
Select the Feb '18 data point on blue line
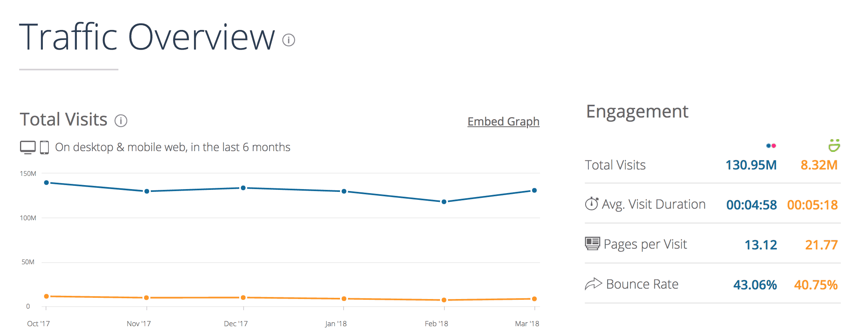pos(443,201)
